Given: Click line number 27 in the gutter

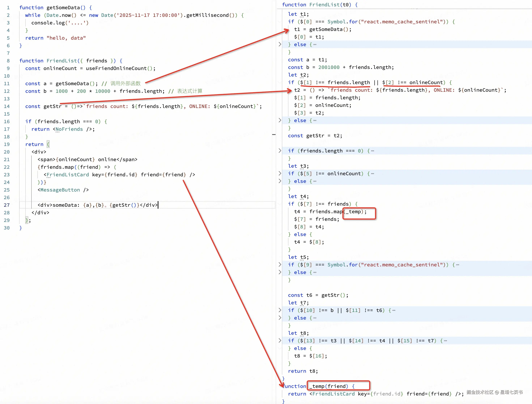Looking at the screenshot, I should tap(7, 205).
